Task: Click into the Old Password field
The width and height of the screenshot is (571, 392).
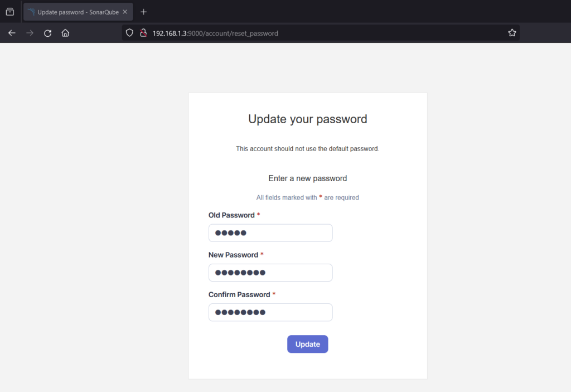Action: click(270, 233)
